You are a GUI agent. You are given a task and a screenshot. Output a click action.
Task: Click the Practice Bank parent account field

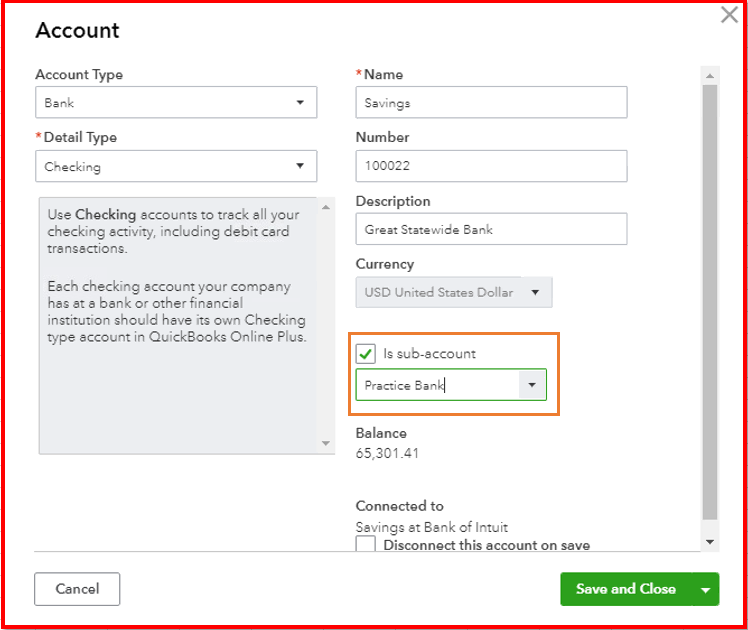(x=437, y=385)
